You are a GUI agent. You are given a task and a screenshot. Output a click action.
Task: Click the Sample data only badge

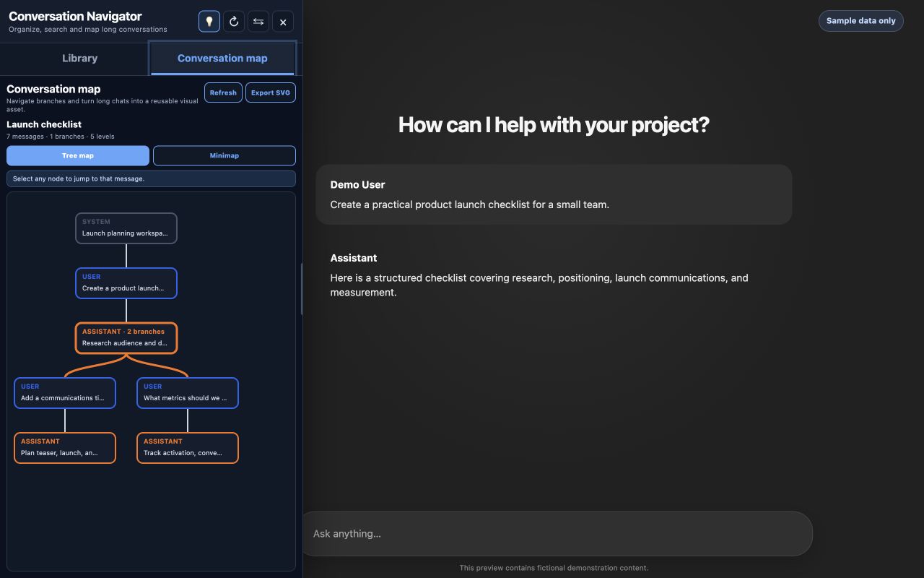pyautogui.click(x=860, y=20)
